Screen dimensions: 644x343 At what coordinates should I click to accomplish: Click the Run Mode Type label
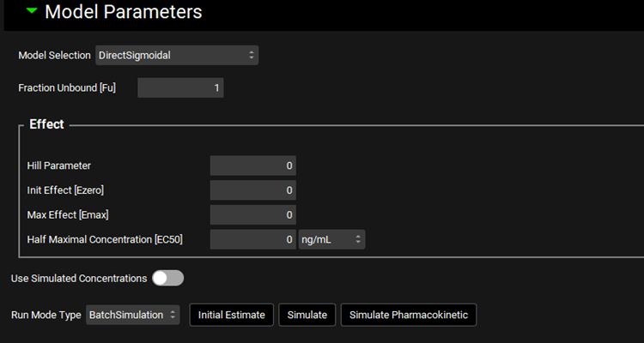[x=46, y=315]
